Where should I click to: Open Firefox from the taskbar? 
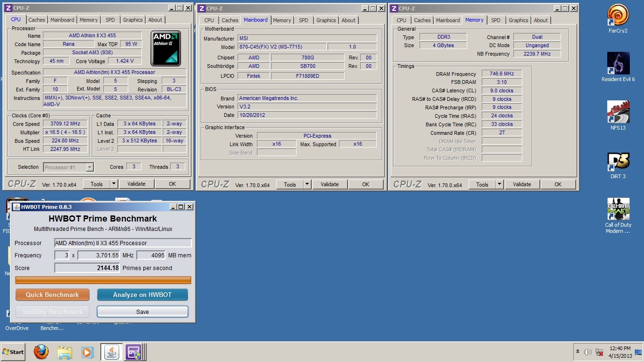click(x=41, y=352)
